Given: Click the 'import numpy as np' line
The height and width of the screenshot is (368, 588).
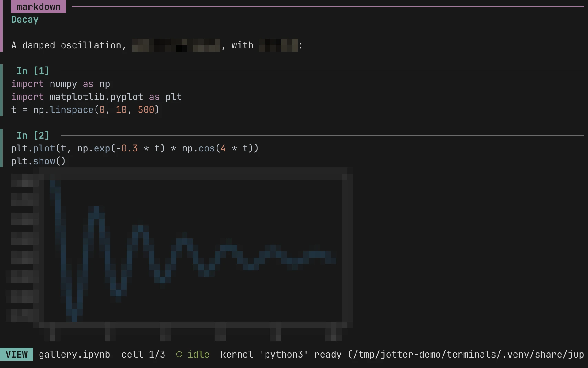Looking at the screenshot, I should coord(61,84).
